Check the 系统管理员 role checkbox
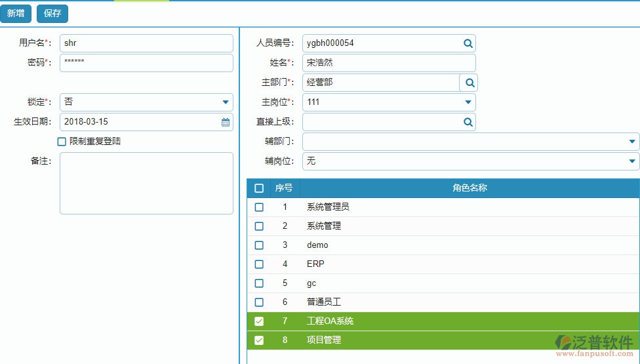 (x=259, y=207)
